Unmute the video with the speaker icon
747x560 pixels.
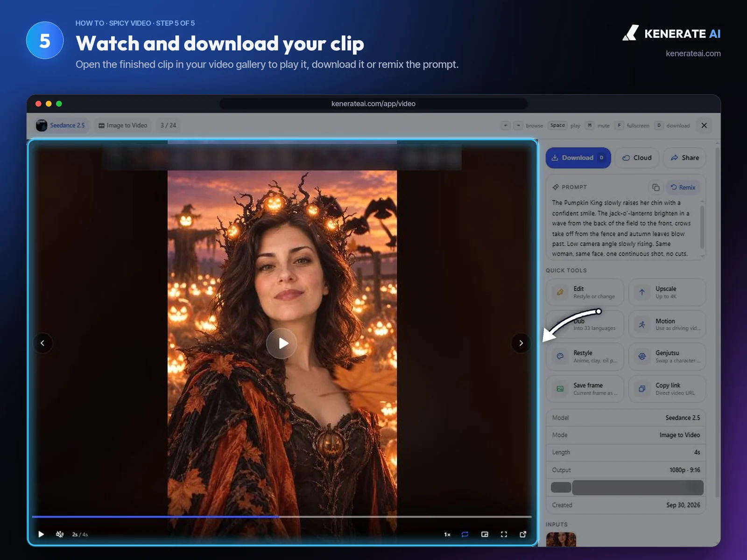(60, 534)
